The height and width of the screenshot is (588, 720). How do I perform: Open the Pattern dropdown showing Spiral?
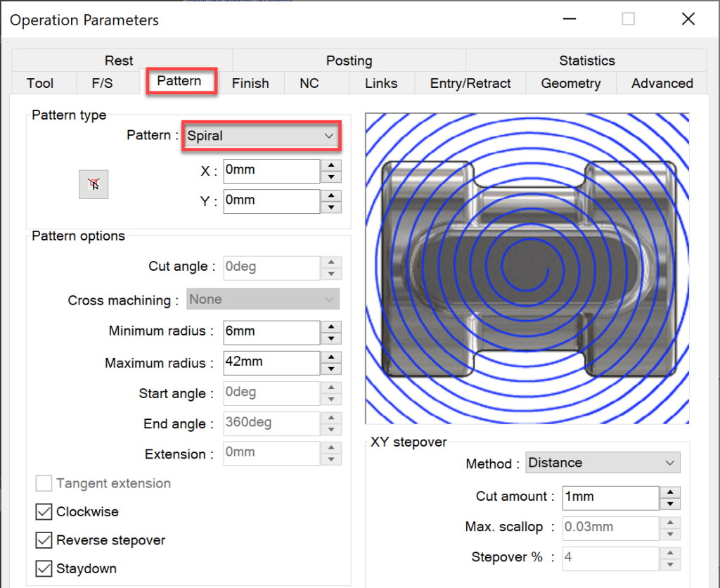point(261,136)
